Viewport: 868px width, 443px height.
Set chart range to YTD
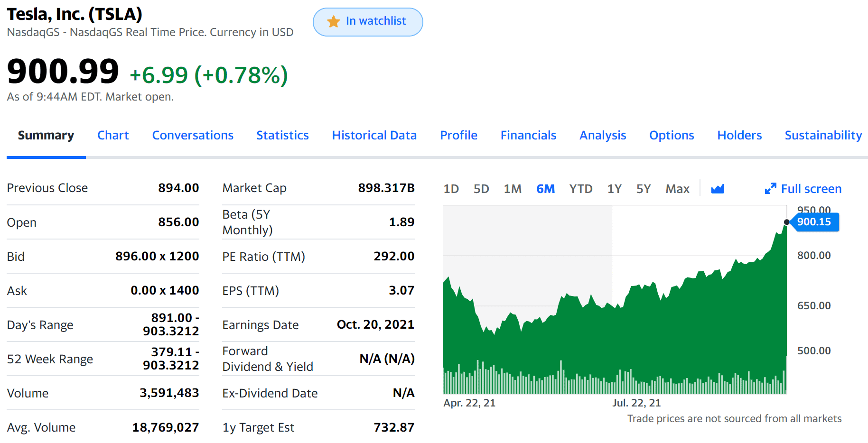[581, 189]
